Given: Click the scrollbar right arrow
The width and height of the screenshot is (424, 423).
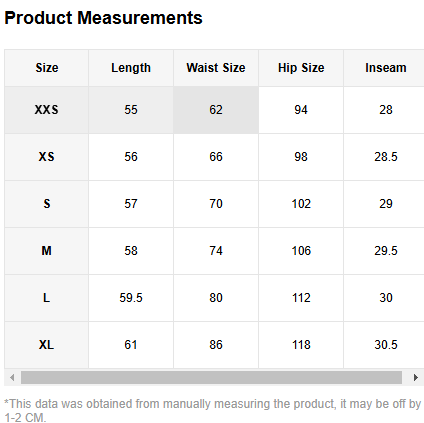Looking at the screenshot, I should click(x=415, y=378).
